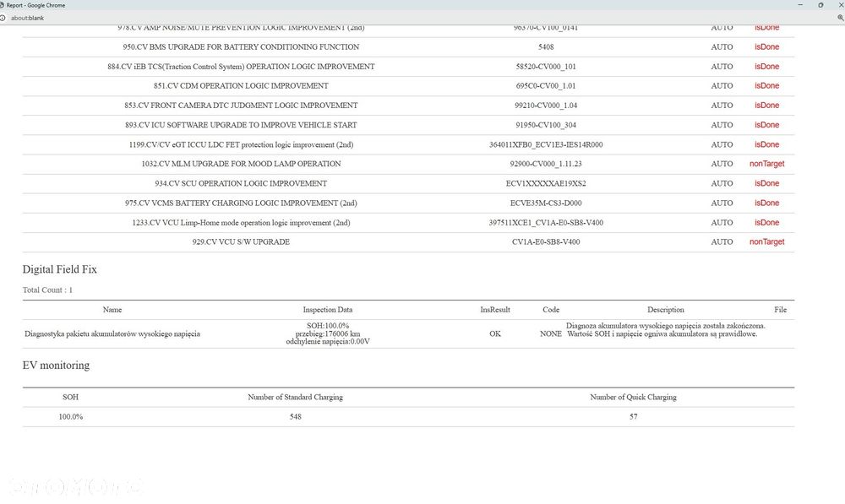Image resolution: width=845 pixels, height=504 pixels.
Task: Click the Number of Quick Charging header
Action: [x=633, y=397]
